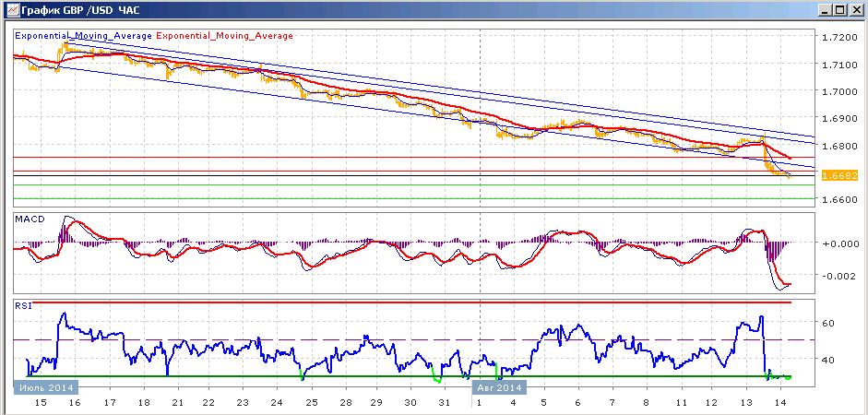Click date label 5 on time axis
The width and height of the screenshot is (868, 415).
545,403
